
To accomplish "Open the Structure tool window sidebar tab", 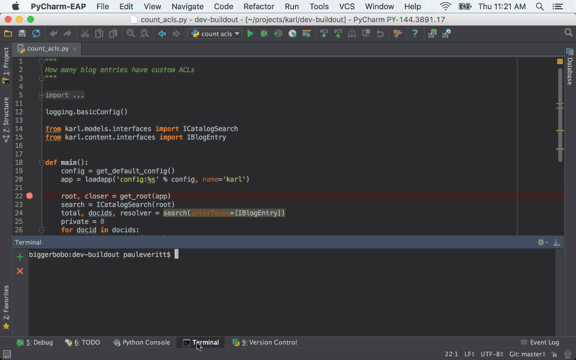I will [6, 120].
